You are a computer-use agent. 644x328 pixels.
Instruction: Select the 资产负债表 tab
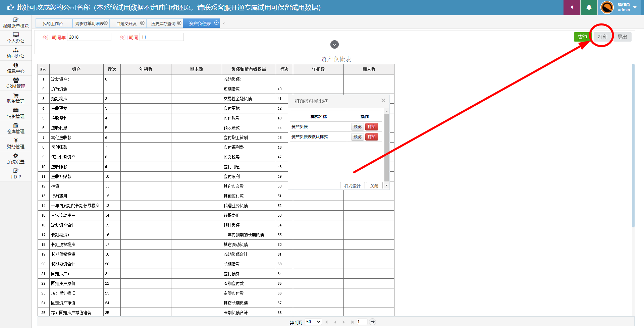(x=200, y=23)
